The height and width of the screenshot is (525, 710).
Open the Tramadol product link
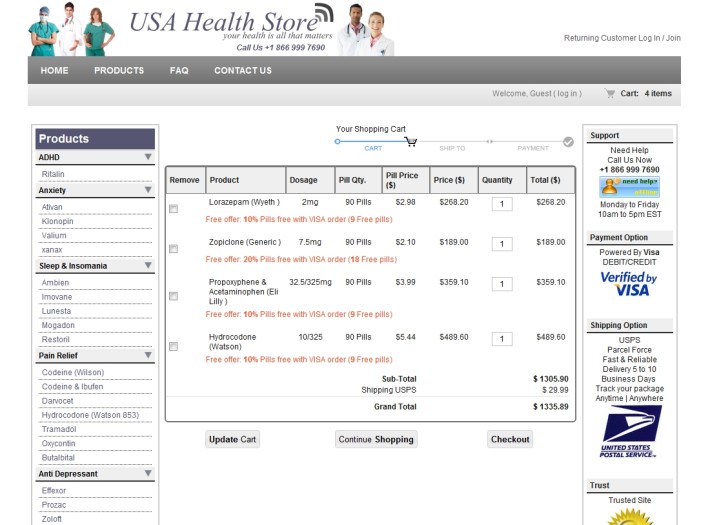pos(60,429)
